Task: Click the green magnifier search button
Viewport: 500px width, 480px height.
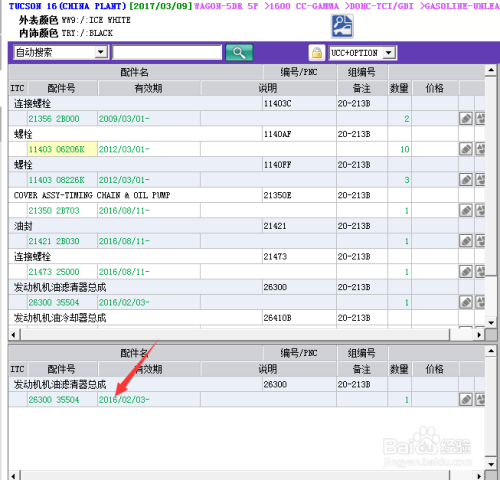Action: click(x=239, y=53)
